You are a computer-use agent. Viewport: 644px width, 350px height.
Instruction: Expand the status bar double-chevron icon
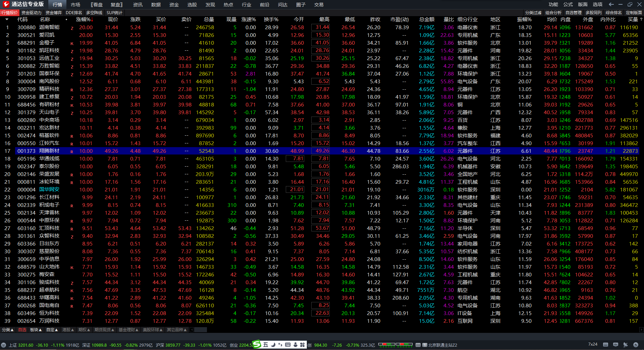point(4,345)
